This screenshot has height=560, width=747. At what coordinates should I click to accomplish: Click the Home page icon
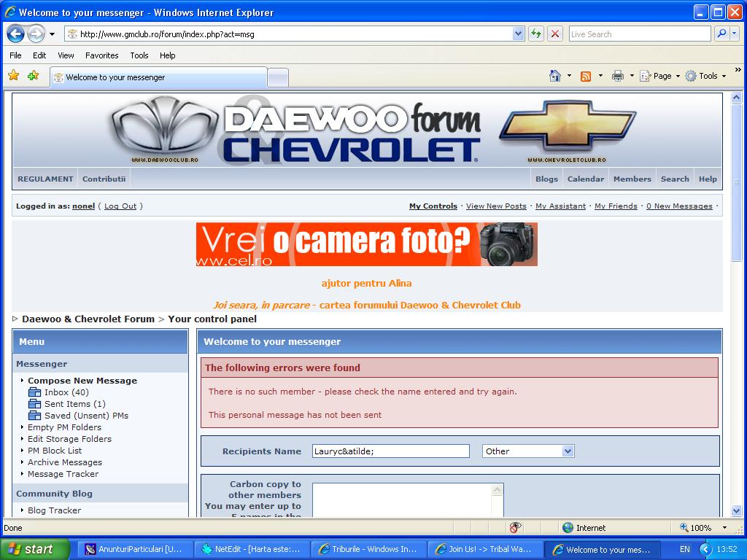555,76
